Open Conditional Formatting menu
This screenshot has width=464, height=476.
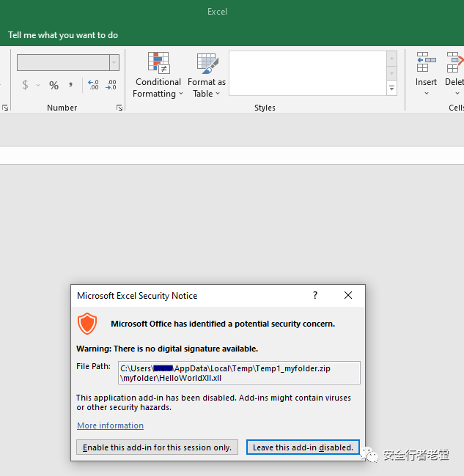click(x=158, y=75)
